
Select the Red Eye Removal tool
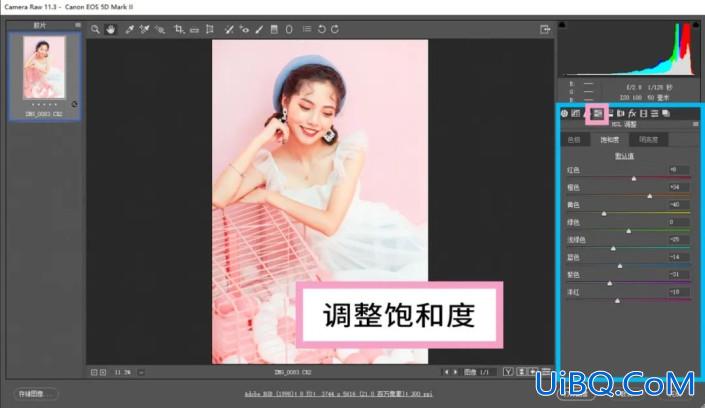(x=244, y=30)
